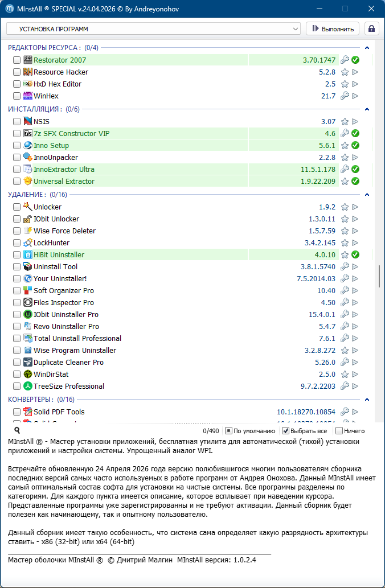Image resolution: width=385 pixels, height=588 pixels.
Task: Toggle the "Выбрать все" checkbox
Action: click(x=286, y=431)
